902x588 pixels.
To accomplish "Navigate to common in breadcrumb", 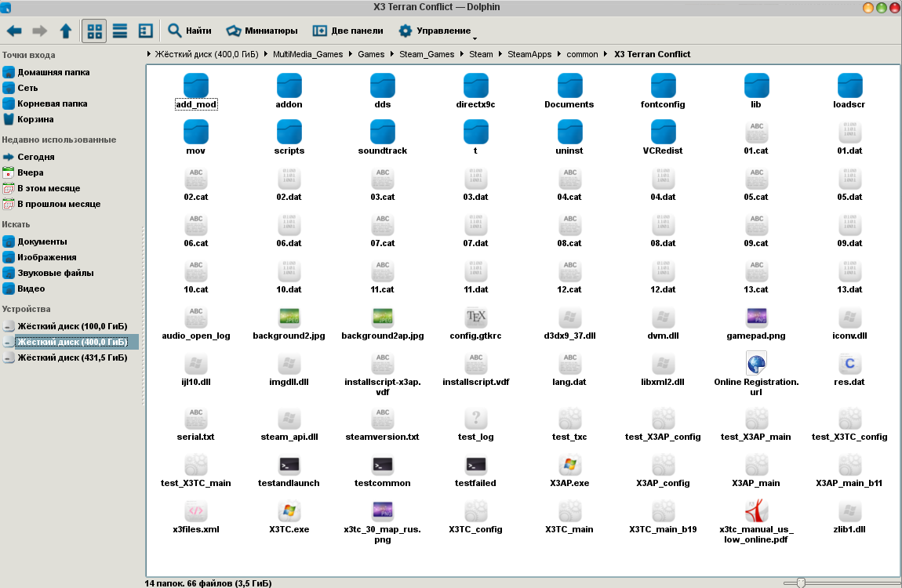I will pos(582,54).
